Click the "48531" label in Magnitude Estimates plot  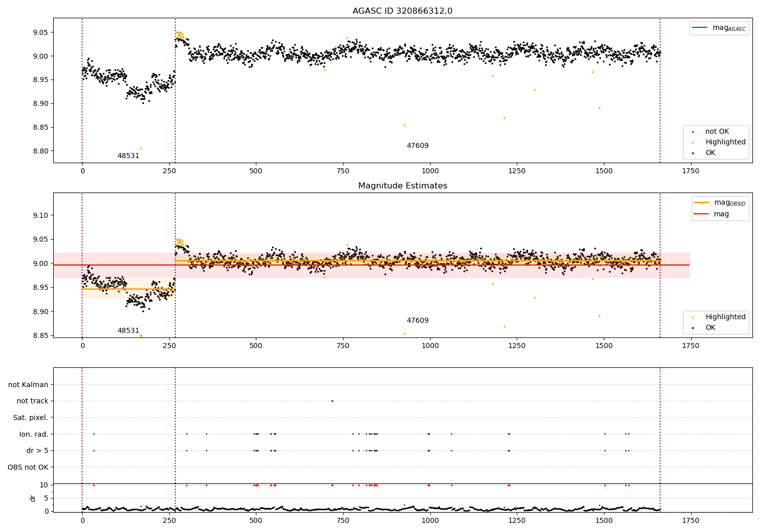tap(128, 331)
